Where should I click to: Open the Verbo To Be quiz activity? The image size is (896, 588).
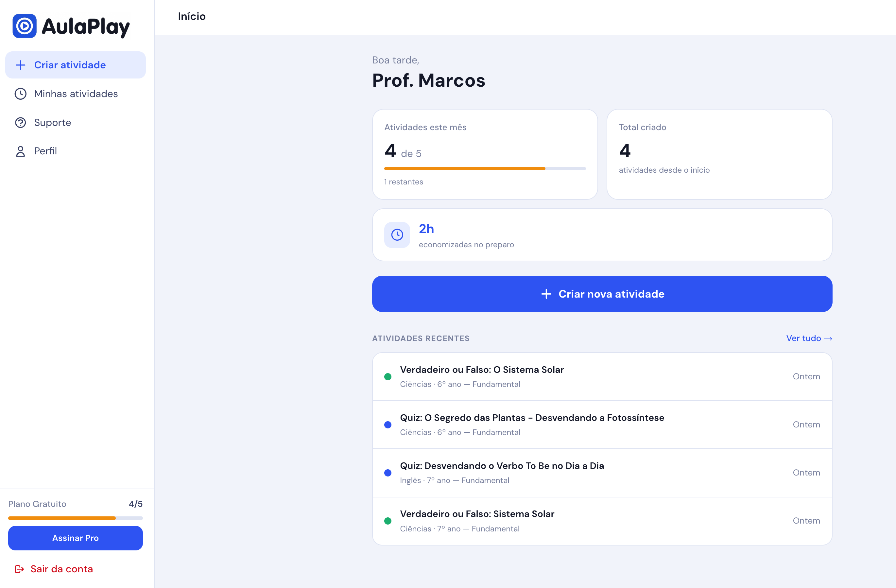point(501,466)
